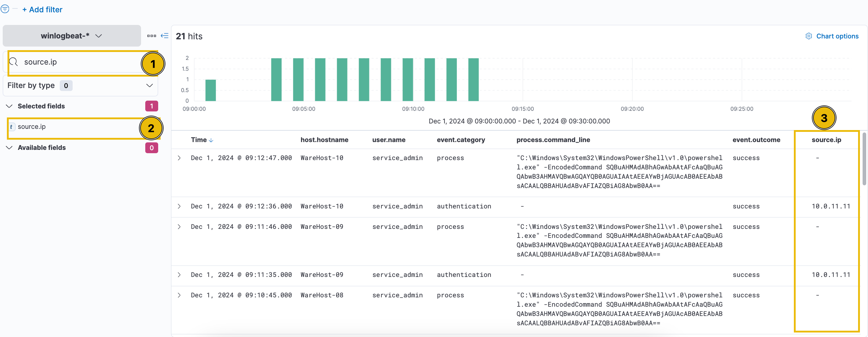Click WareHost-10 in the 09:12:47 row
This screenshot has width=868, height=337.
click(322, 158)
